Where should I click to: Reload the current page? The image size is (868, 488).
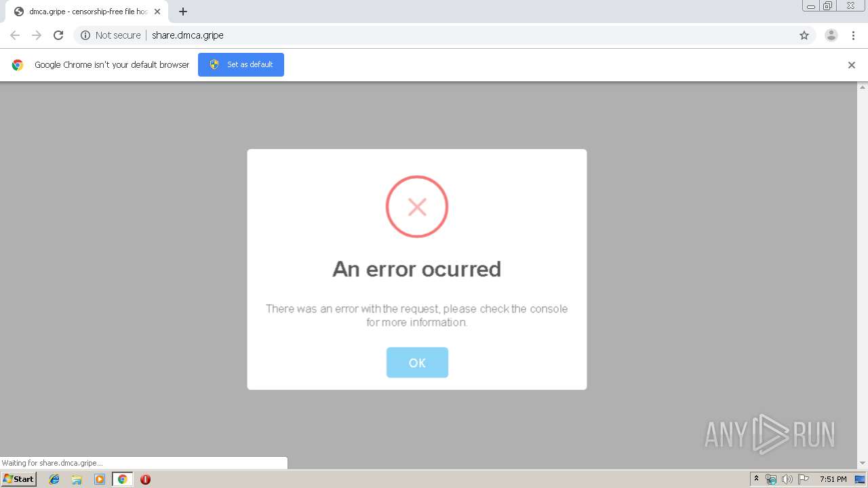pyautogui.click(x=58, y=35)
